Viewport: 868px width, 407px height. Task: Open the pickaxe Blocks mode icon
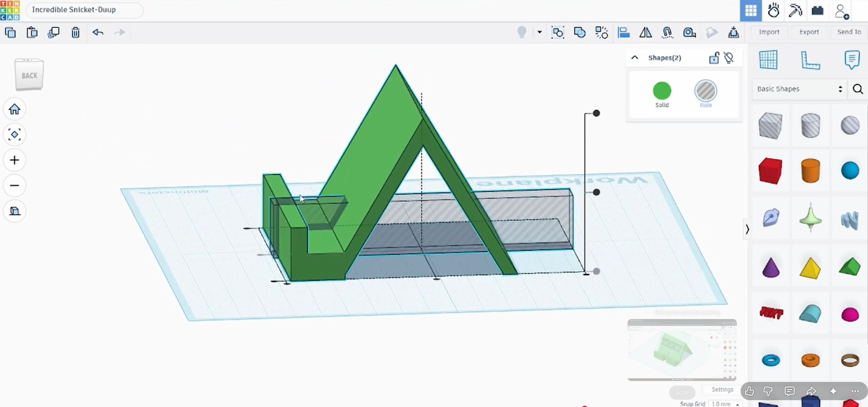click(796, 10)
